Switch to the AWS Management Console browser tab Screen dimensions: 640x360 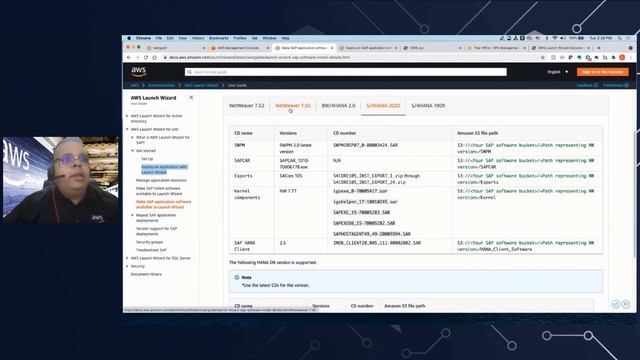point(240,48)
